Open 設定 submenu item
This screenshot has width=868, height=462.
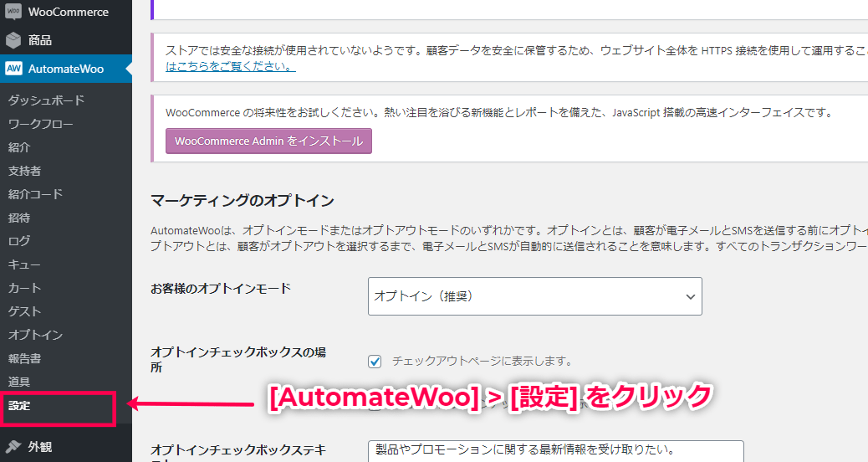pos(19,405)
